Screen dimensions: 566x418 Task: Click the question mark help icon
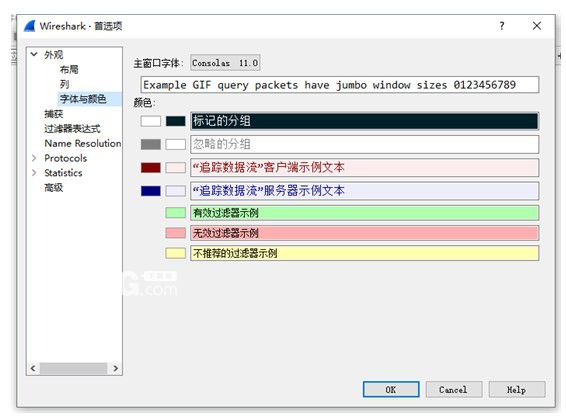click(502, 26)
